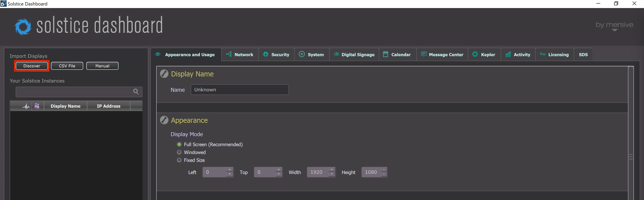This screenshot has height=200, width=644.
Task: Edit the display Name field
Action: tap(240, 90)
